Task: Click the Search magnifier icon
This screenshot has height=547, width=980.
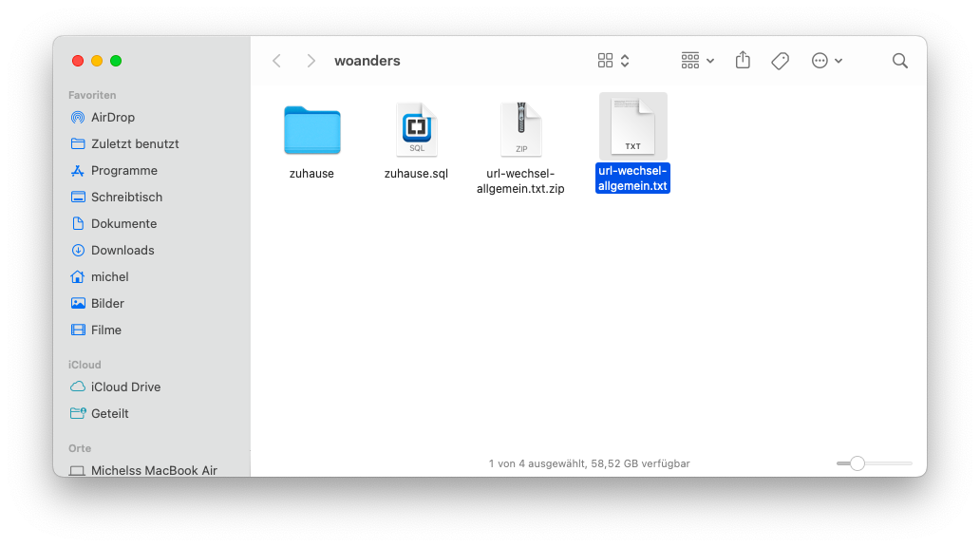Action: point(899,61)
